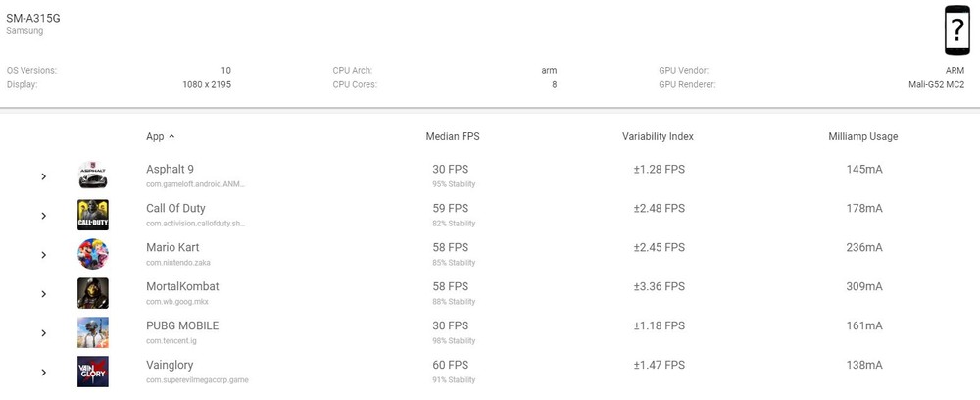Expand the Call Of Duty row details
980x400 pixels.
click(44, 216)
